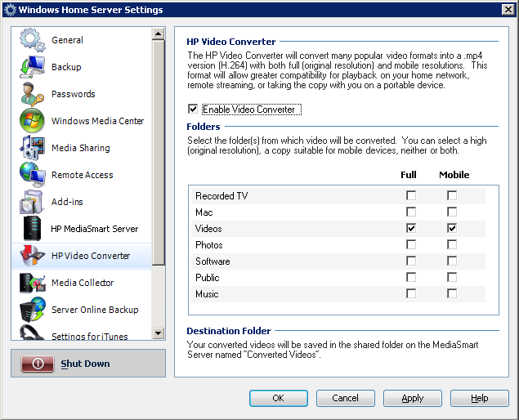The width and height of the screenshot is (519, 420).
Task: Open Remote Access settings
Action: click(x=83, y=175)
